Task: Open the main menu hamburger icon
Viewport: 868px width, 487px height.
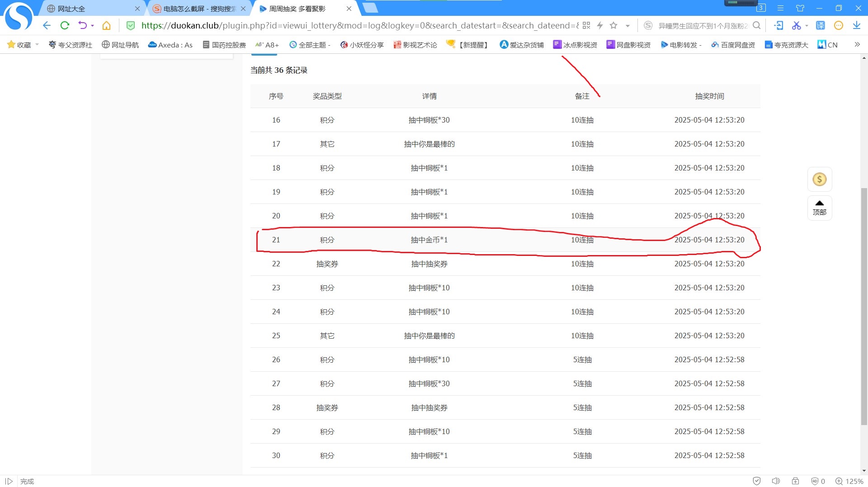Action: pyautogui.click(x=780, y=8)
